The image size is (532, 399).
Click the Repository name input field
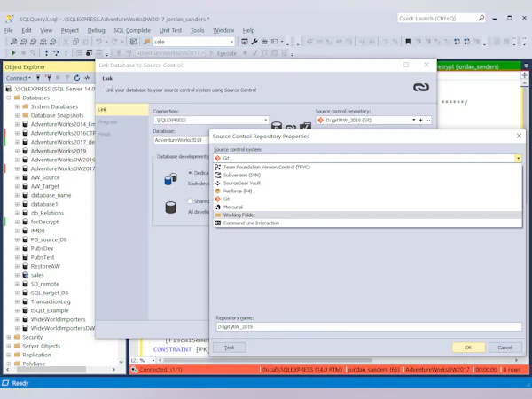pos(369,326)
